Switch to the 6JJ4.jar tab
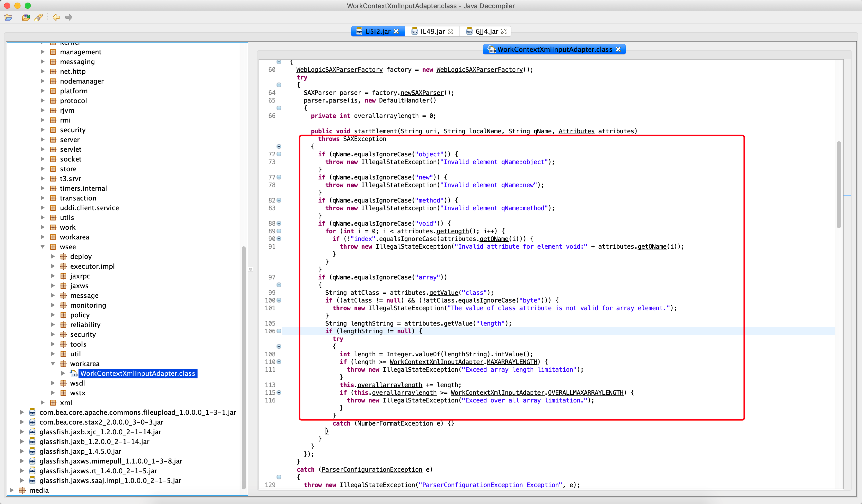Screen dimensions: 862x504 coord(486,32)
